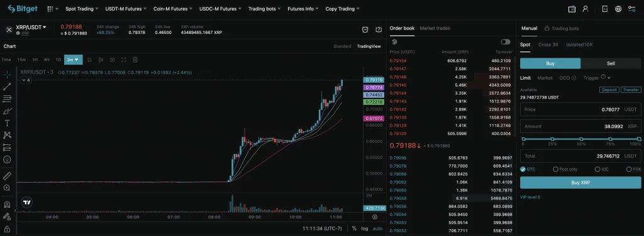The height and width of the screenshot is (236, 644).
Task: Expand the XRP/USDT pair selector
Action: click(31, 28)
